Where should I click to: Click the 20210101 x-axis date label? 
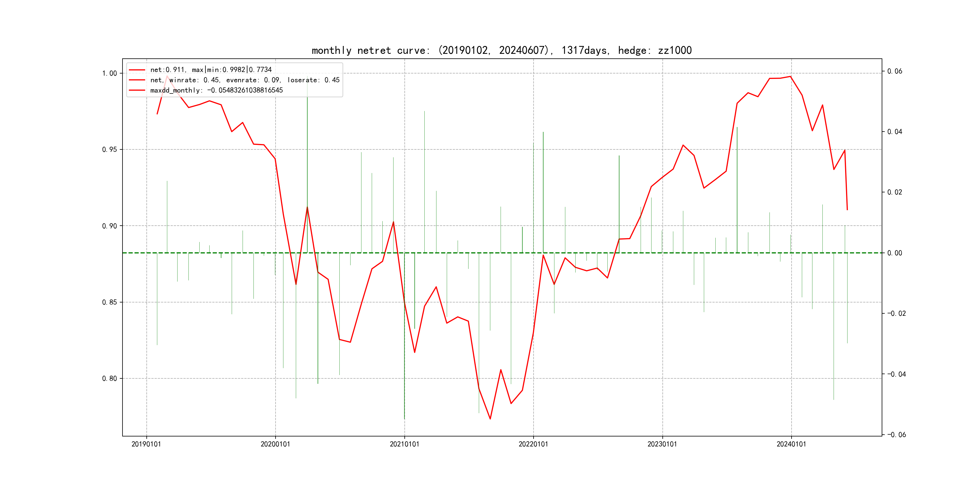tap(404, 444)
